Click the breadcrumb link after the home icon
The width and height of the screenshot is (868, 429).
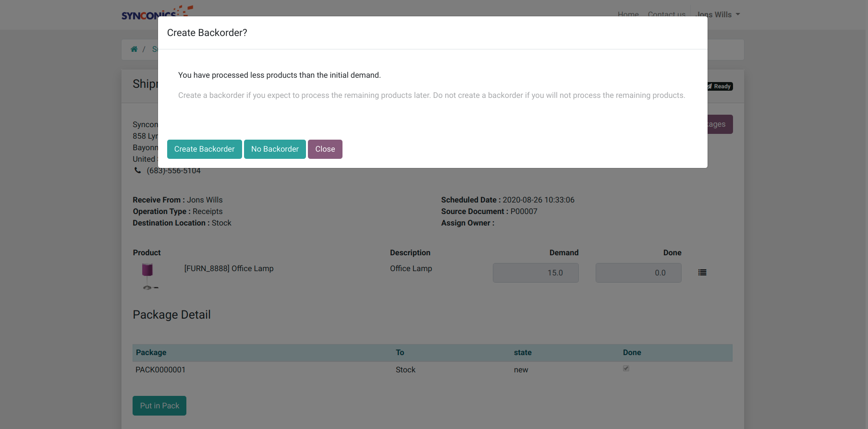pos(155,49)
